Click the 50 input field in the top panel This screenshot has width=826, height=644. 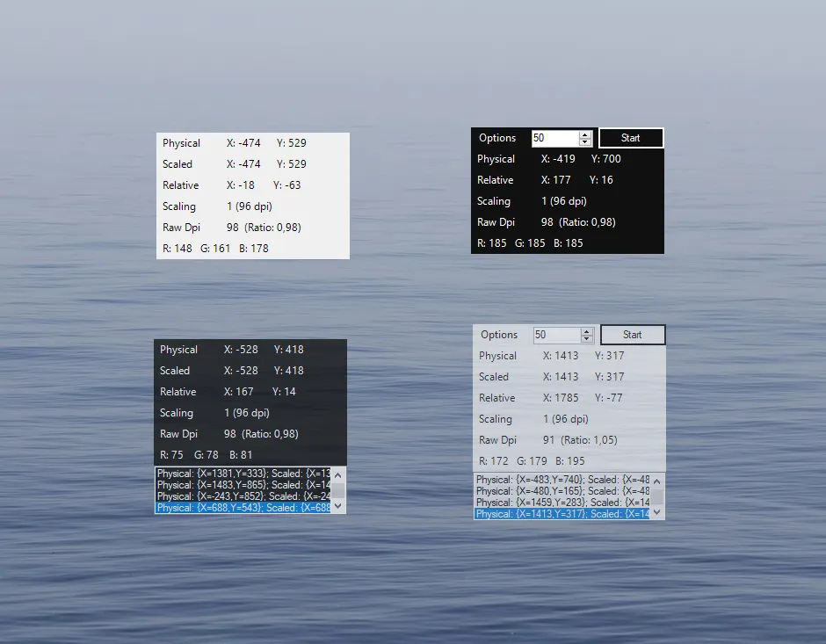[x=554, y=138]
